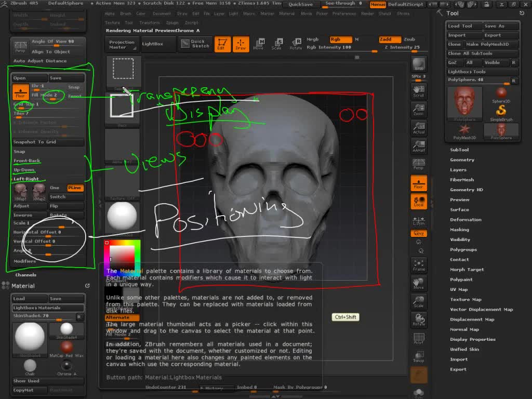Activate the Edit mode button
The height and width of the screenshot is (399, 532).
(222, 44)
